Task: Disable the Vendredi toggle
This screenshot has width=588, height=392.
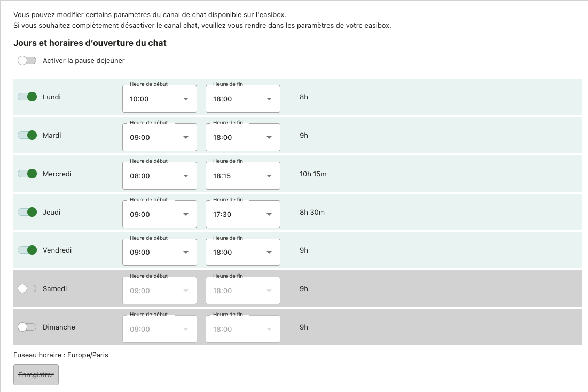Action: pyautogui.click(x=27, y=250)
